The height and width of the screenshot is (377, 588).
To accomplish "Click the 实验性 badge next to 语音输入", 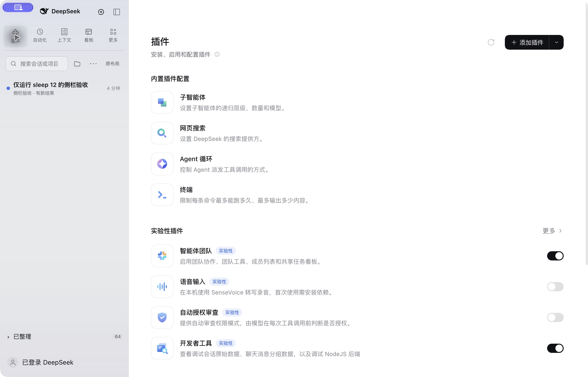I will [219, 282].
